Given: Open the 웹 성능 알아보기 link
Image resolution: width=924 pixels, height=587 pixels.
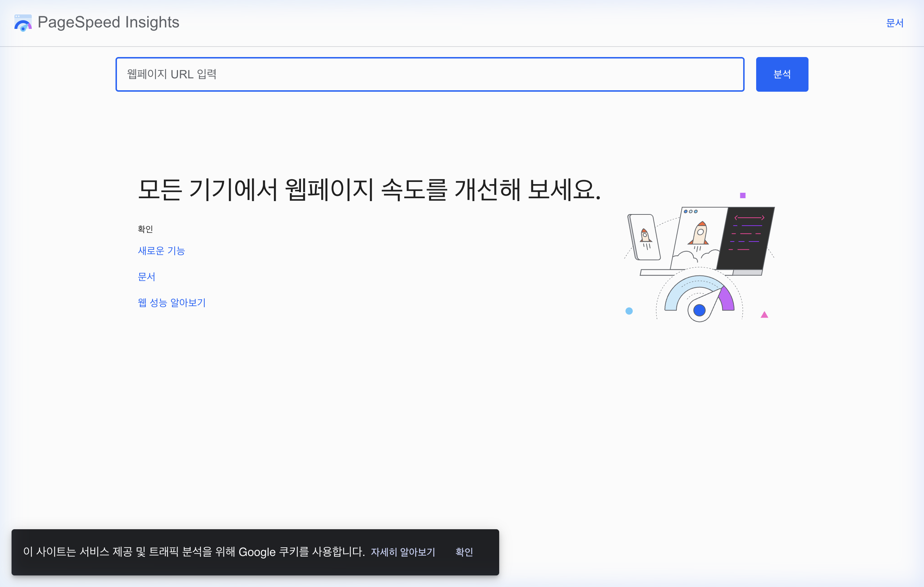Looking at the screenshot, I should click(171, 303).
